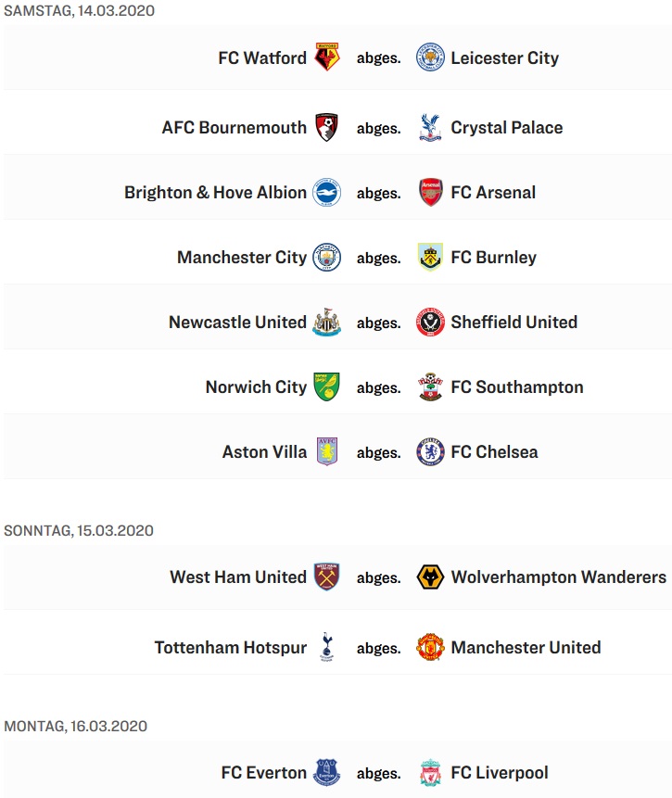
Task: Select the FC Arsenal cannon crest
Action: click(x=430, y=193)
